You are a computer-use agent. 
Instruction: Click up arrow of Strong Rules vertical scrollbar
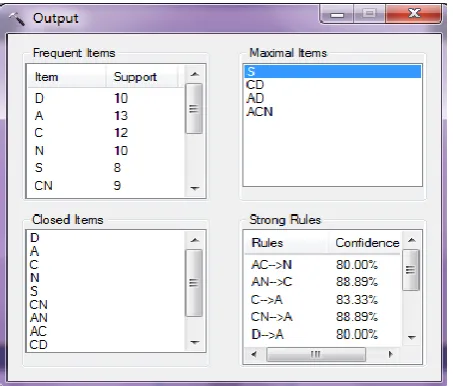pos(412,240)
